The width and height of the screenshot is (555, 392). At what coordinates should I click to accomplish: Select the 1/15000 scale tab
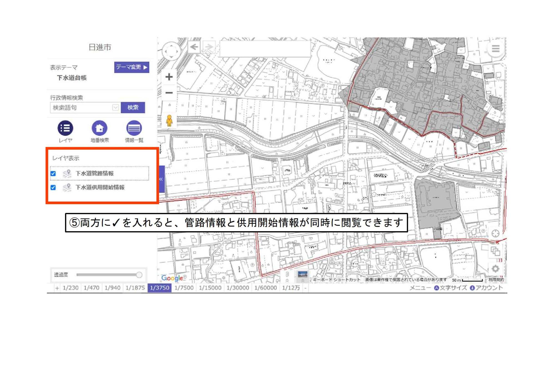pyautogui.click(x=210, y=288)
